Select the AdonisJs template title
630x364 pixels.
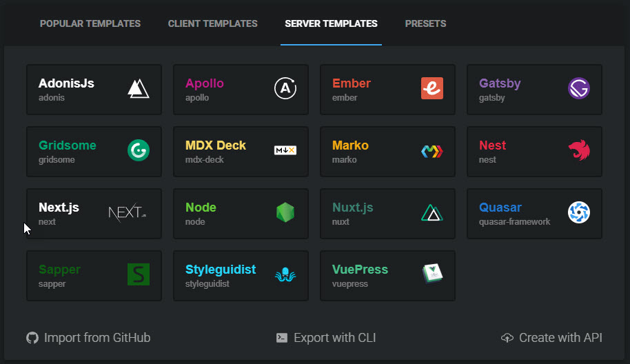pos(66,83)
